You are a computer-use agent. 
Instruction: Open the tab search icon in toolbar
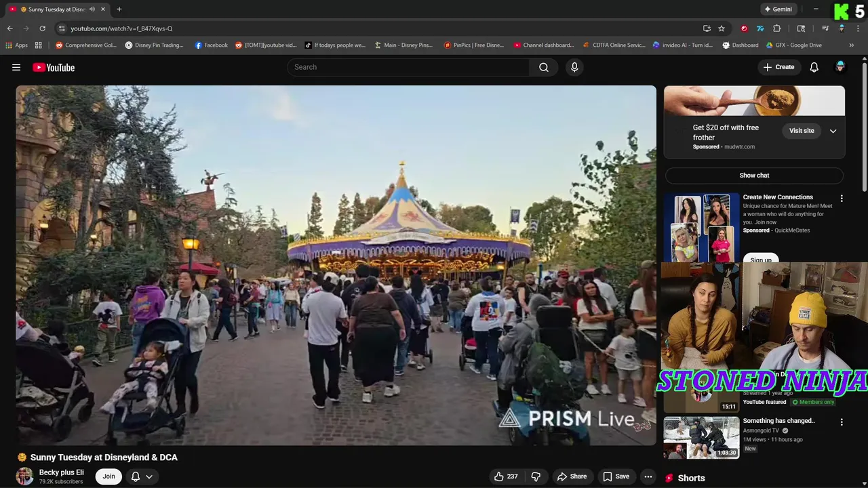801,28
